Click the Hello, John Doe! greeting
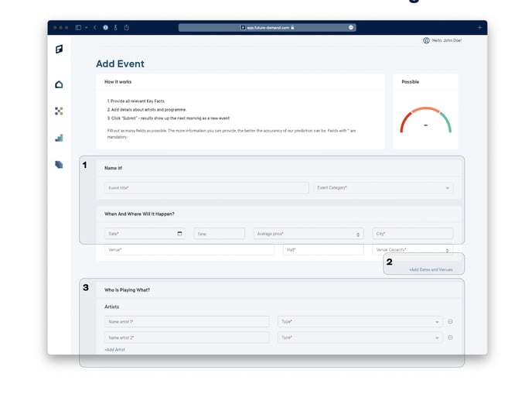This screenshot has height=394, width=532. click(x=447, y=40)
